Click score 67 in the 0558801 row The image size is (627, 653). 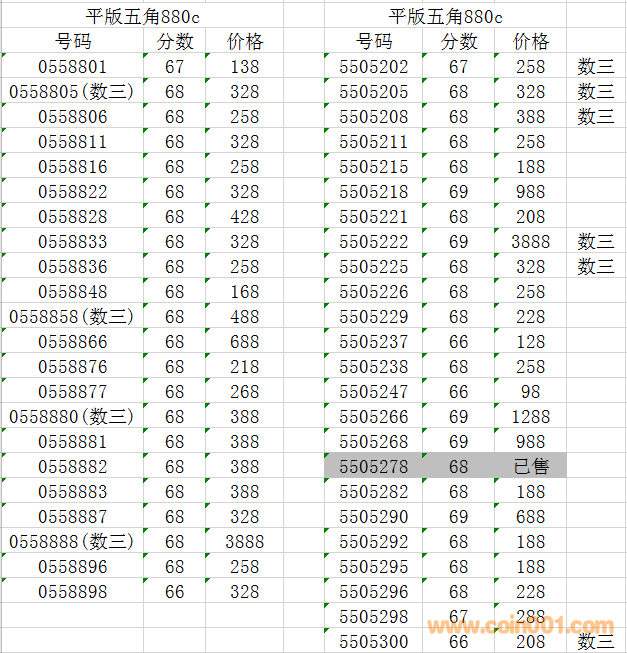coord(175,67)
